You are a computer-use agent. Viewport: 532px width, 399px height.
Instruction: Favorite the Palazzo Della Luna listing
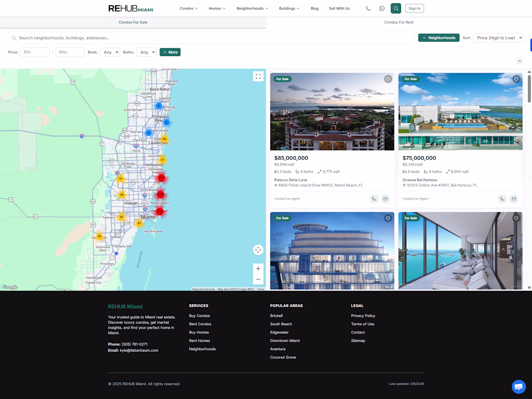pyautogui.click(x=388, y=79)
